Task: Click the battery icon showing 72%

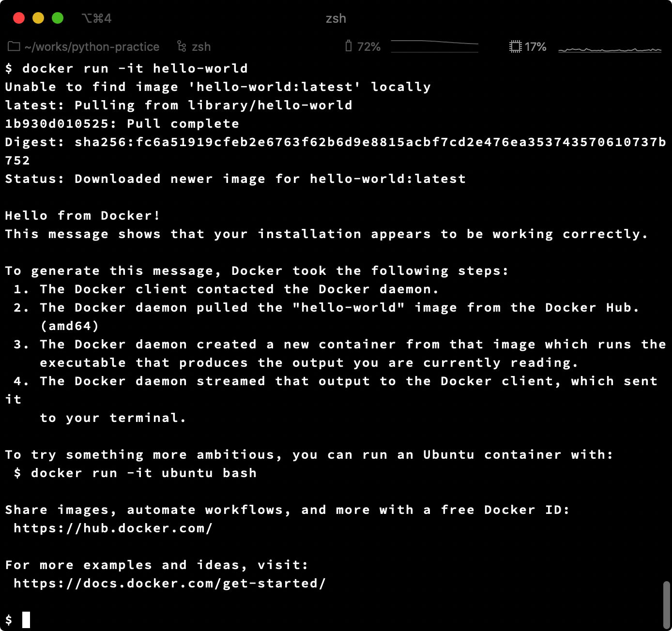Action: [348, 46]
